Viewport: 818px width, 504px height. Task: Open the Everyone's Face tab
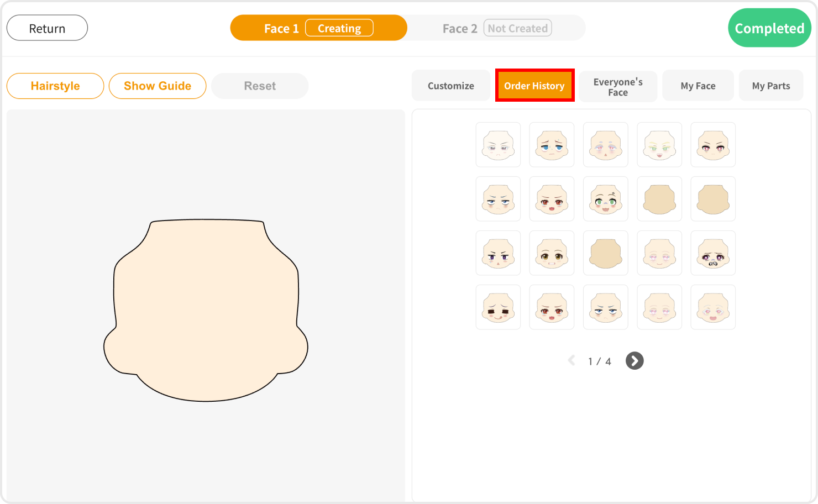[618, 87]
